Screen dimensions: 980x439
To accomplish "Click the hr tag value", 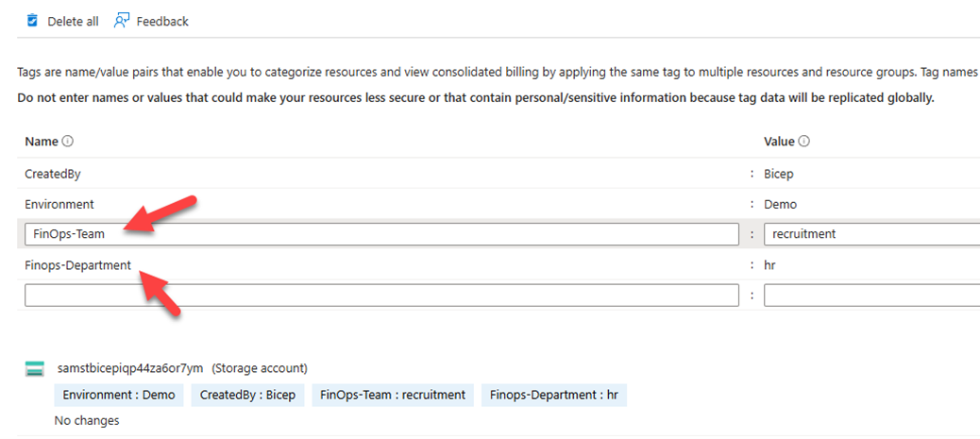I will 770,265.
